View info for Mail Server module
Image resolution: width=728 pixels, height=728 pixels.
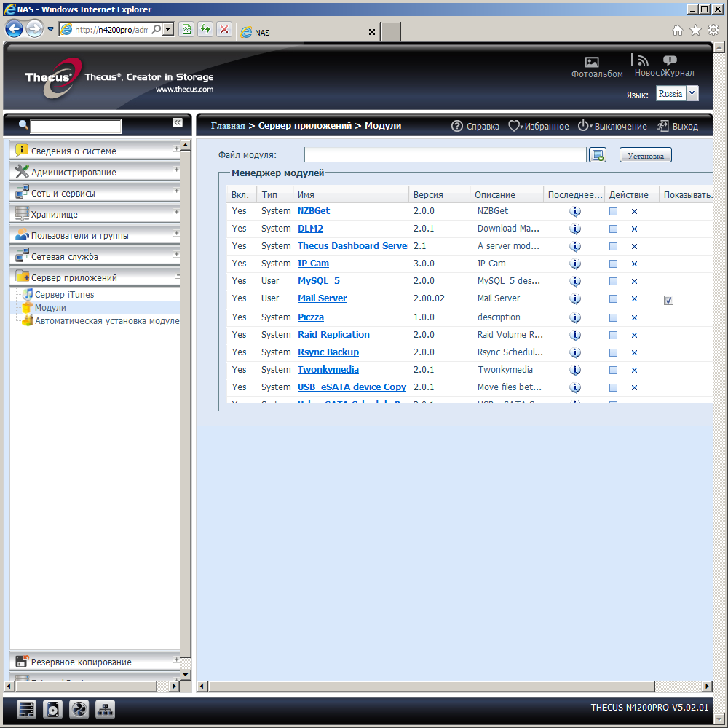point(575,298)
